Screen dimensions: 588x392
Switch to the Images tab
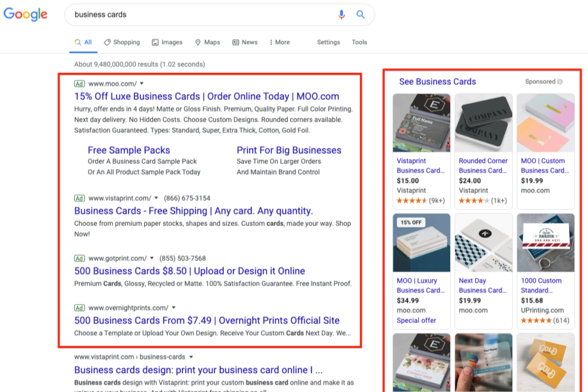click(167, 42)
